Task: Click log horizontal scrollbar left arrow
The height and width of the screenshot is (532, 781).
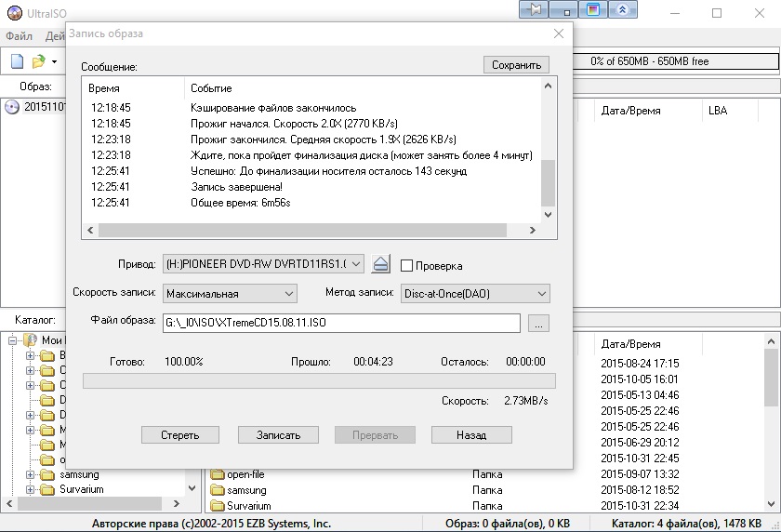Action: coord(90,230)
